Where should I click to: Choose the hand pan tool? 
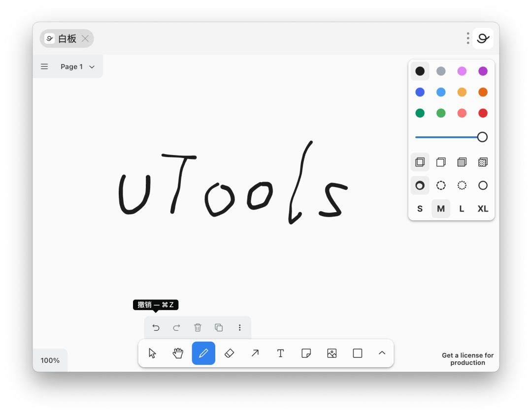point(178,353)
